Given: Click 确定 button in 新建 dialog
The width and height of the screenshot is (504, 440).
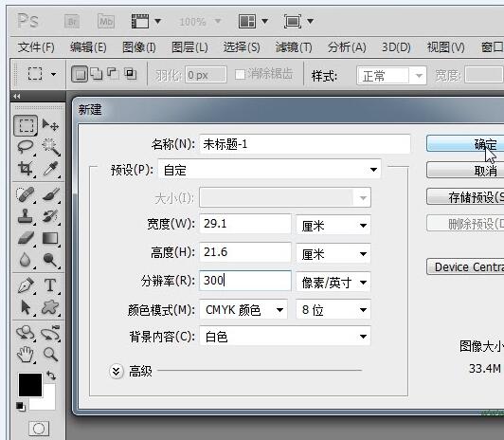Looking at the screenshot, I should click(465, 143).
